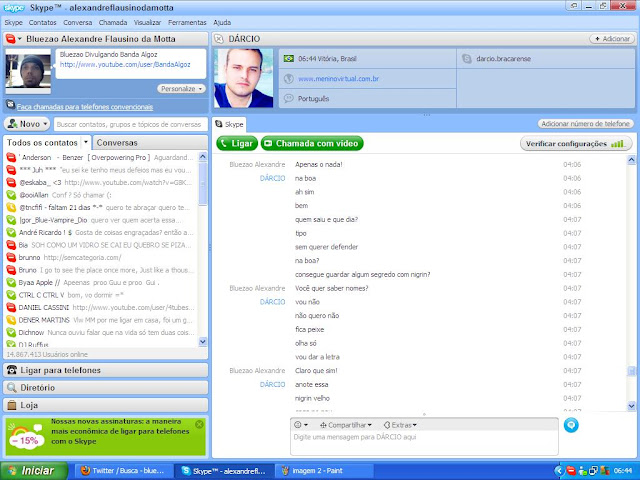Open the Personalize dropdown
The image size is (640, 480).
coord(181,89)
